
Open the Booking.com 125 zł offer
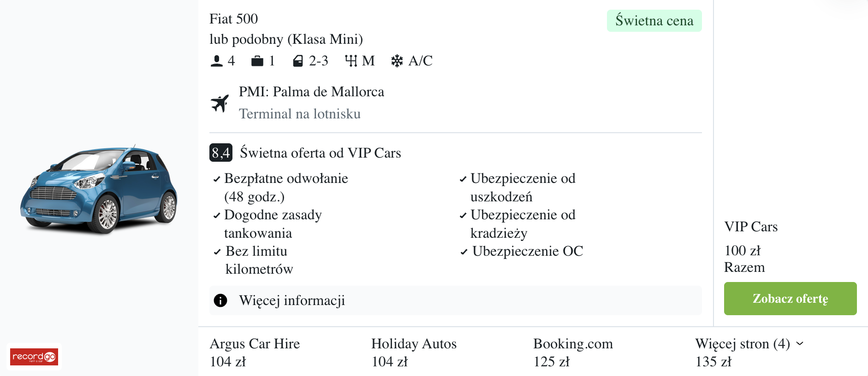pos(573,352)
